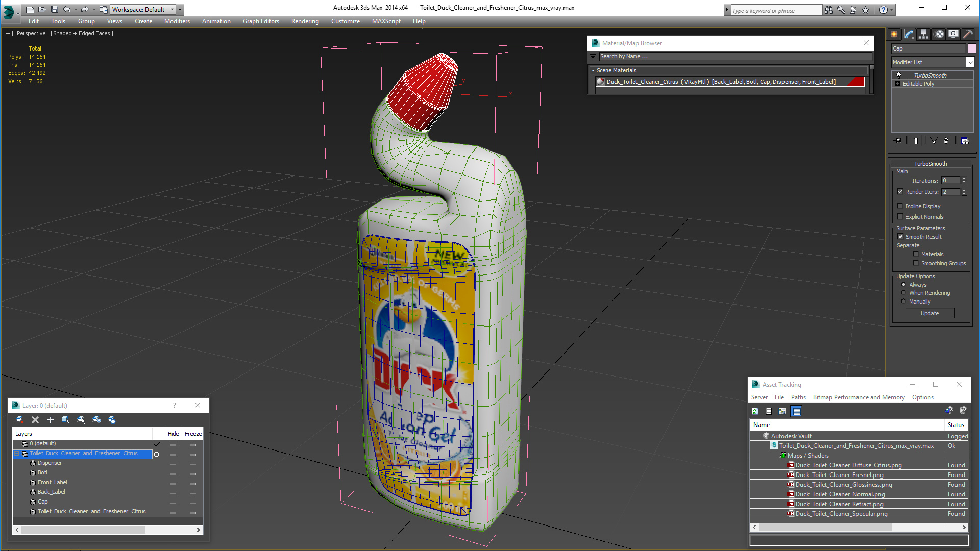The image size is (980, 551).
Task: Select When Rendering update option
Action: click(904, 293)
